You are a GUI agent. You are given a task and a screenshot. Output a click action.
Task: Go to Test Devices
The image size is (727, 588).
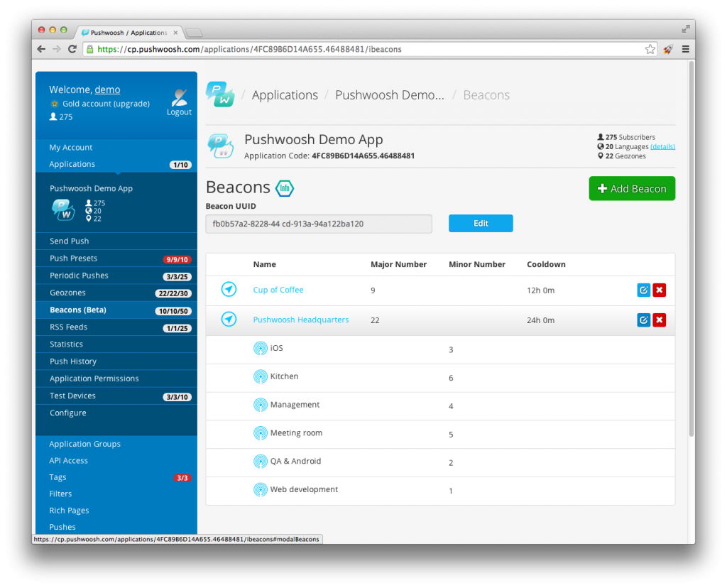point(73,396)
